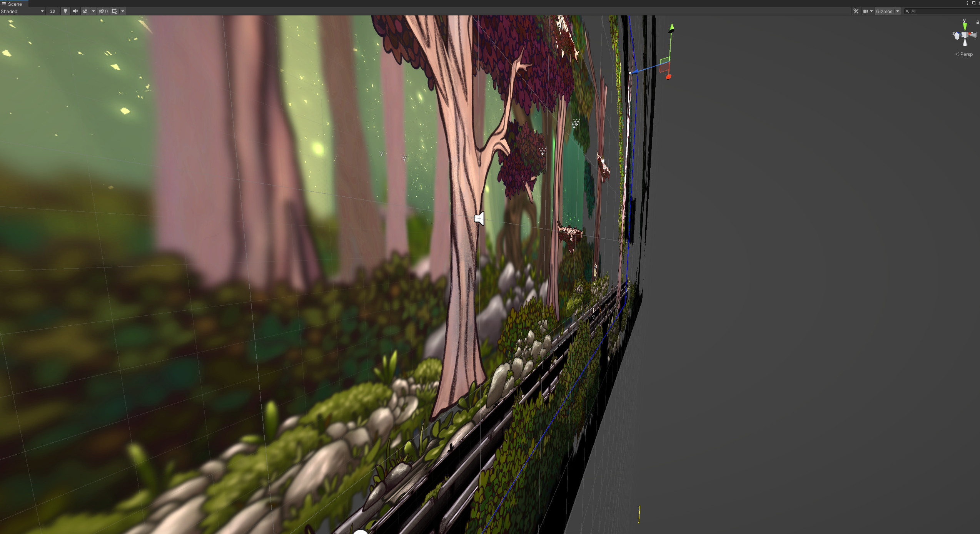Expand the grid settings dropdown arrow
Viewport: 980px width, 534px height.
click(123, 11)
